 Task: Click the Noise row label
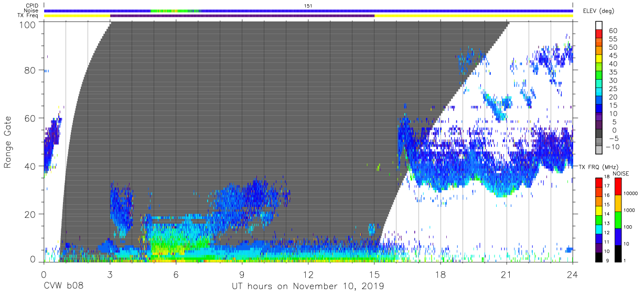(31, 10)
